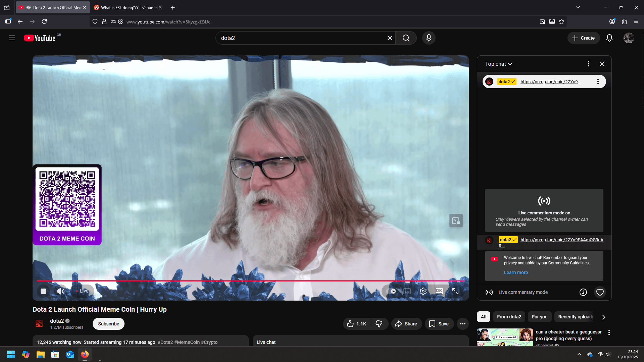Open live chat more options menu
This screenshot has width=644, height=362.
pos(589,64)
